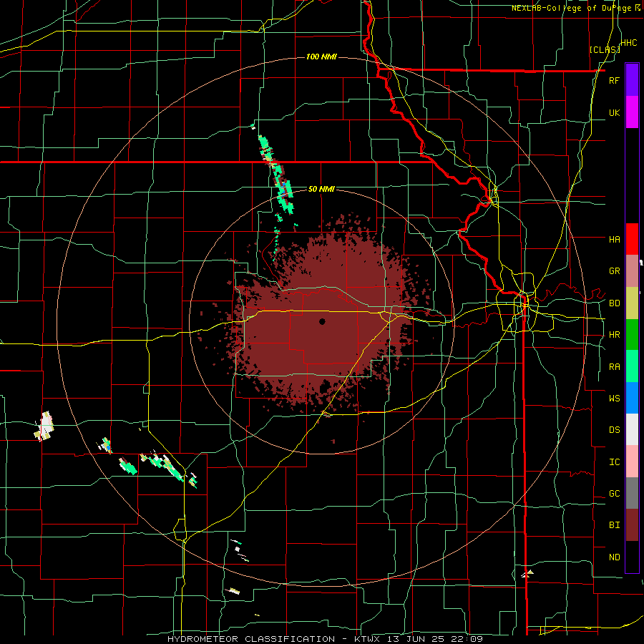The image size is (644, 644).
Task: Click the ND legend label
Action: 614,557
